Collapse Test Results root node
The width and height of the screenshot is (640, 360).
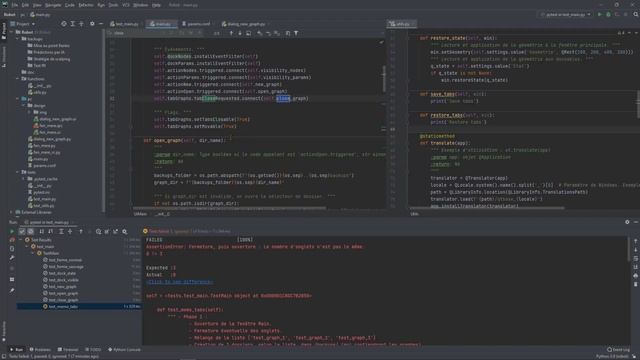point(21,240)
